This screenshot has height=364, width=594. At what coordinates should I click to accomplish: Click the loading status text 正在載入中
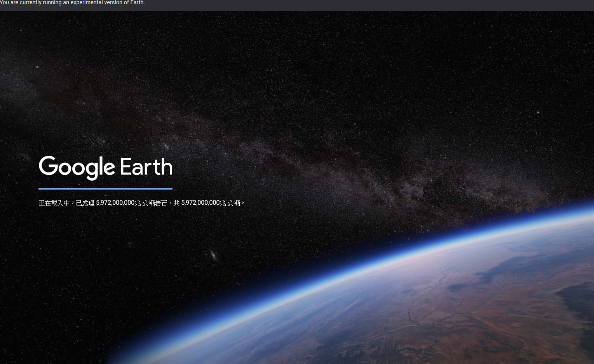point(142,203)
